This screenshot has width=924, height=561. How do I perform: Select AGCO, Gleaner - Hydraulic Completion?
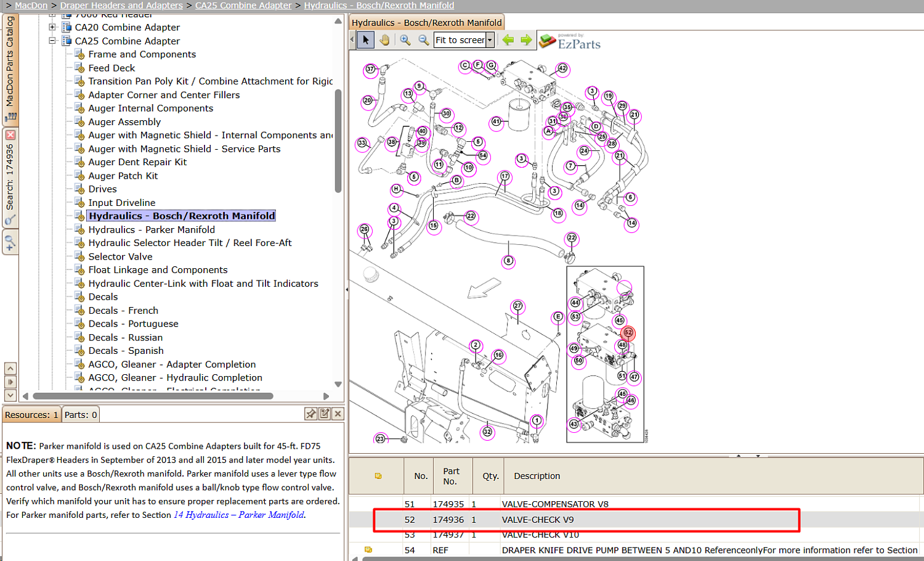click(x=176, y=378)
